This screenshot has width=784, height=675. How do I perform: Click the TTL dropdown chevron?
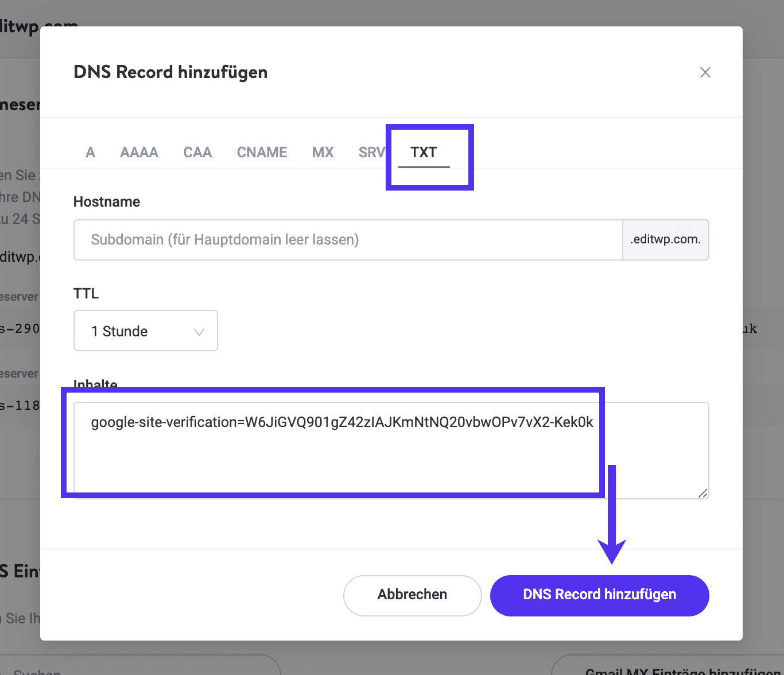point(199,331)
